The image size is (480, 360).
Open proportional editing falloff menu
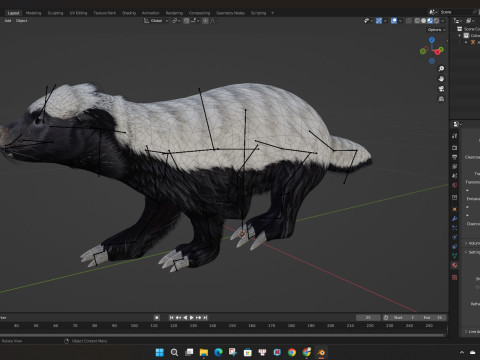pyautogui.click(x=213, y=21)
